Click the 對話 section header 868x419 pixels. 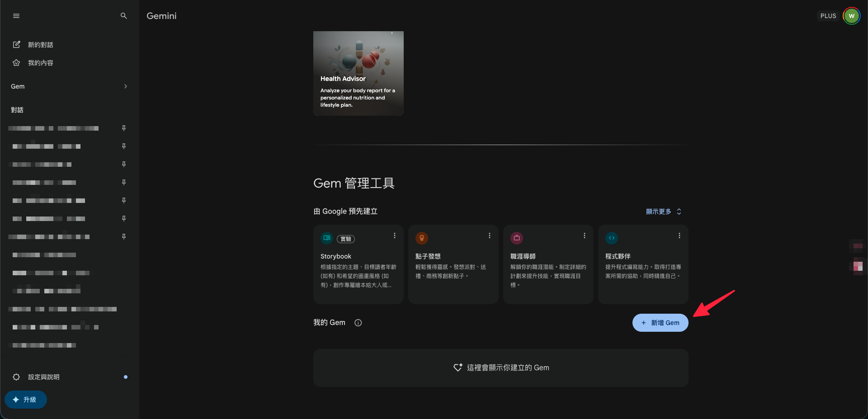(x=17, y=110)
